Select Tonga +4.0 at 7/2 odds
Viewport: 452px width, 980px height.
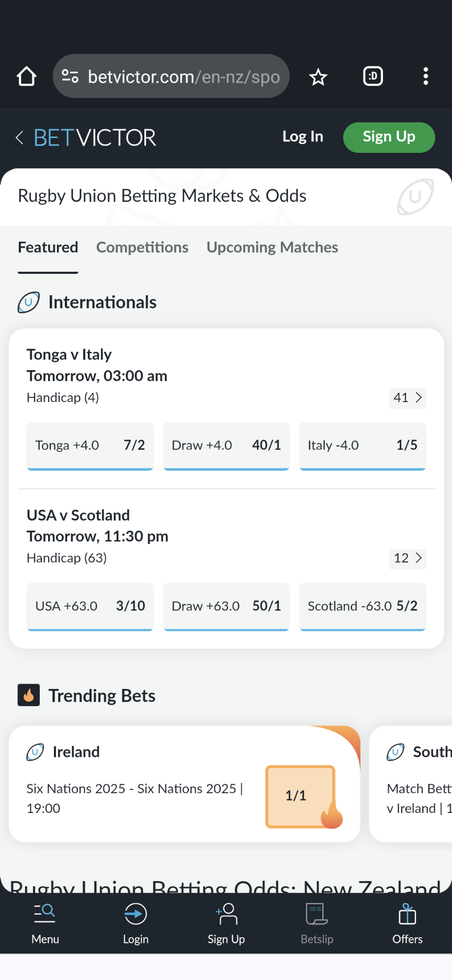click(x=90, y=446)
